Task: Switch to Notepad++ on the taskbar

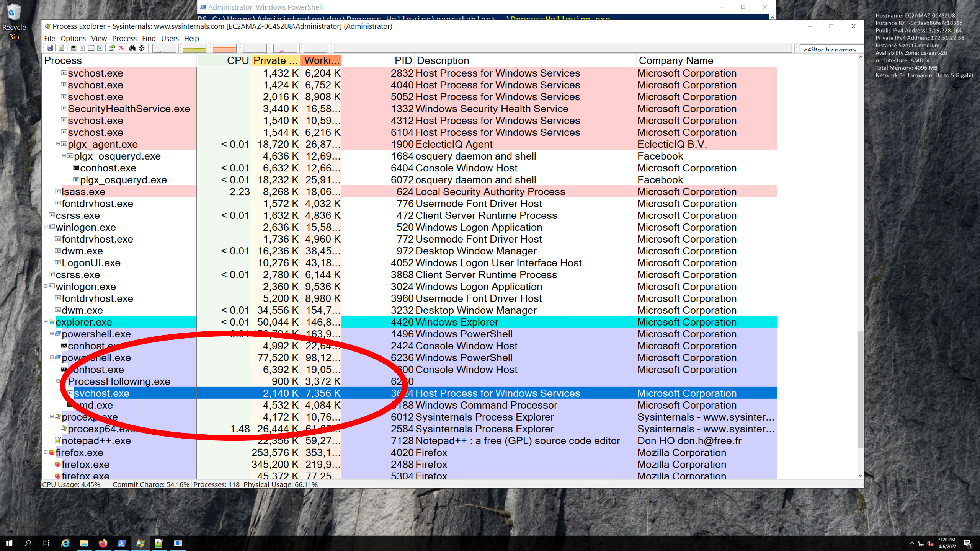Action: (x=159, y=543)
